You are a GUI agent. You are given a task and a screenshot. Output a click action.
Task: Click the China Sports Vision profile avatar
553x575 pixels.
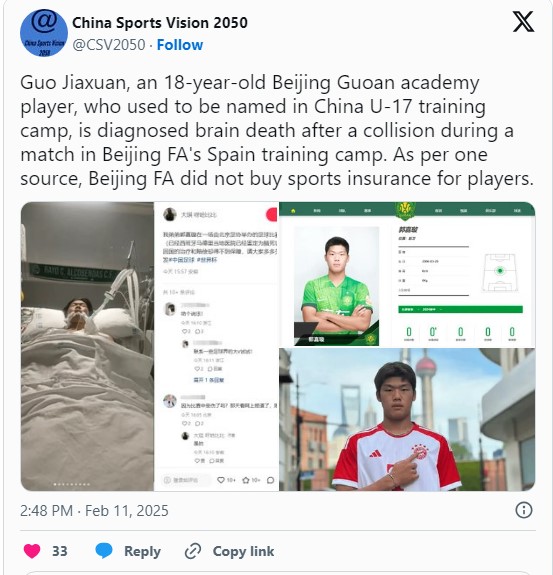(44, 33)
